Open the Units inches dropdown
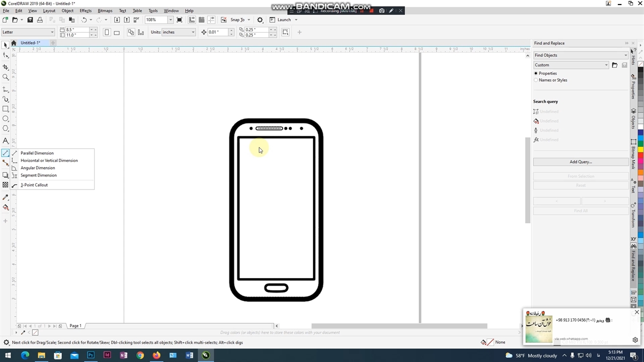 (192, 32)
